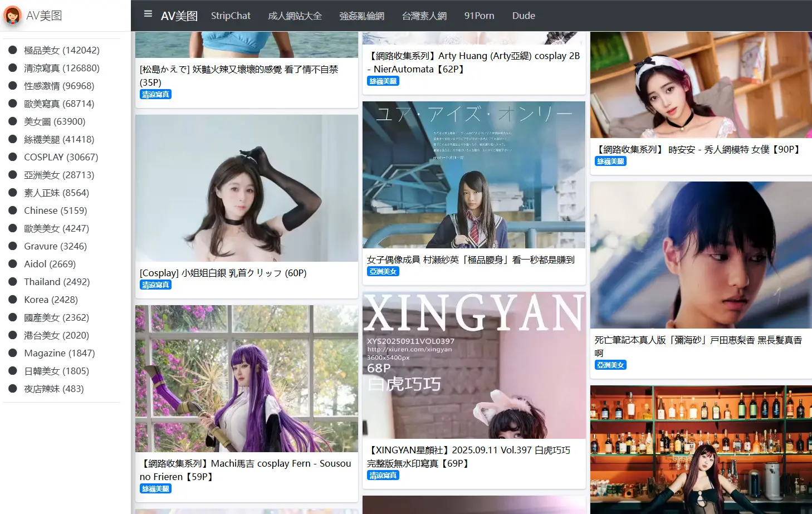
Task: Click the bullet icon beside Chinese (5159)
Action: click(13, 211)
